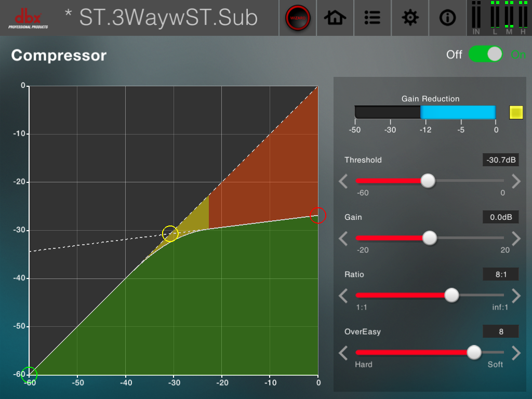Click the OverEasy label
532x399 pixels.
[362, 332]
